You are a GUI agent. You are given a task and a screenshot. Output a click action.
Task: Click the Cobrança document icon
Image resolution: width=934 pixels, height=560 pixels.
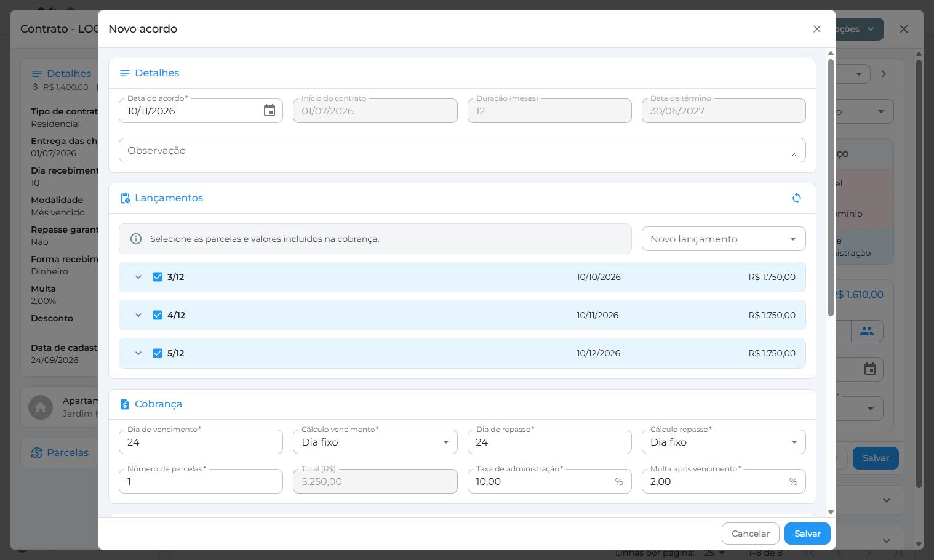coord(125,404)
